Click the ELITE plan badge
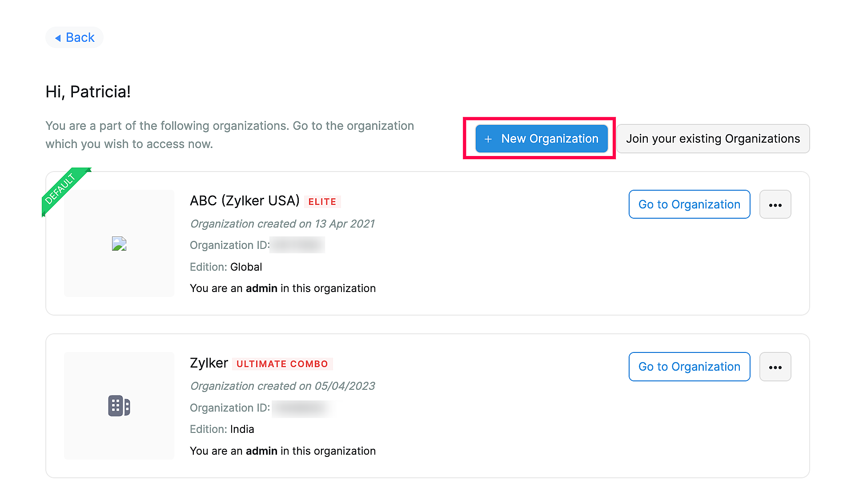 [322, 202]
